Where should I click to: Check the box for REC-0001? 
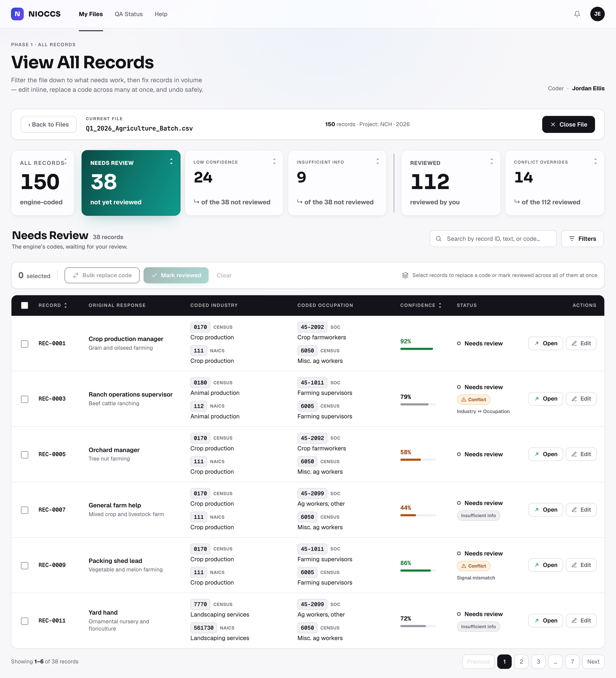pos(25,344)
